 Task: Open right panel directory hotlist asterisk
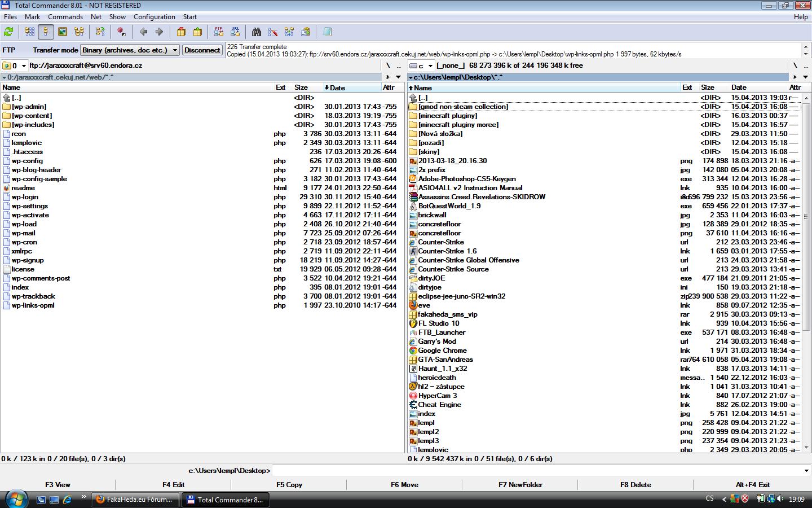[795, 77]
